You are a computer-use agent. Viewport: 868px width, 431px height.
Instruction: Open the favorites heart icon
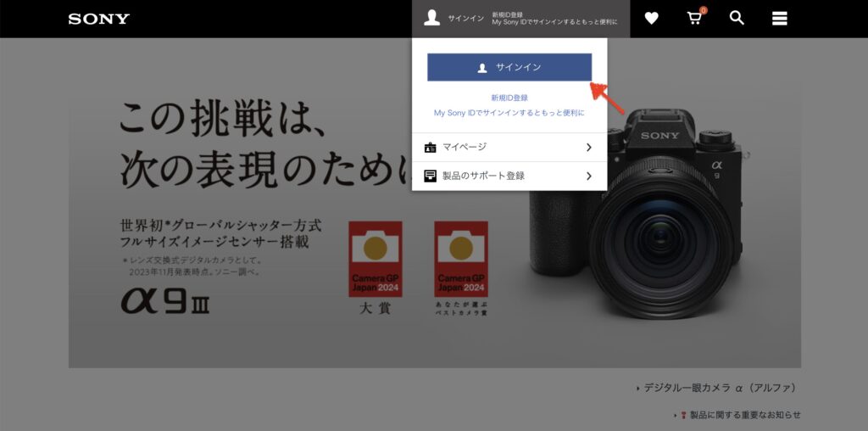click(x=651, y=18)
